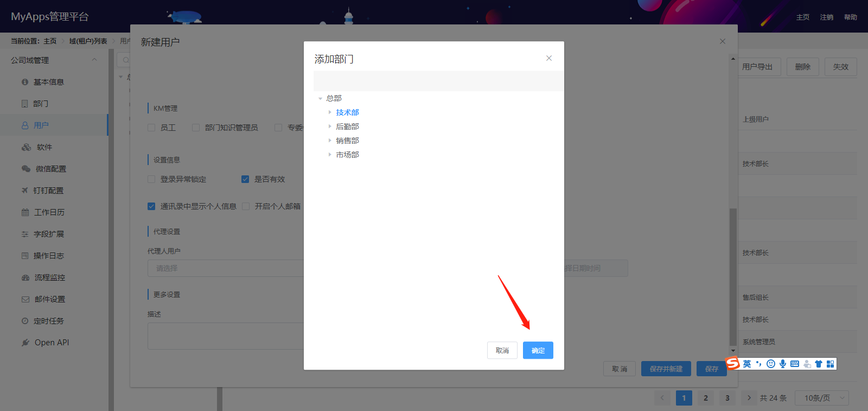Check the 登录异常锁定 checkbox

pyautogui.click(x=151, y=179)
